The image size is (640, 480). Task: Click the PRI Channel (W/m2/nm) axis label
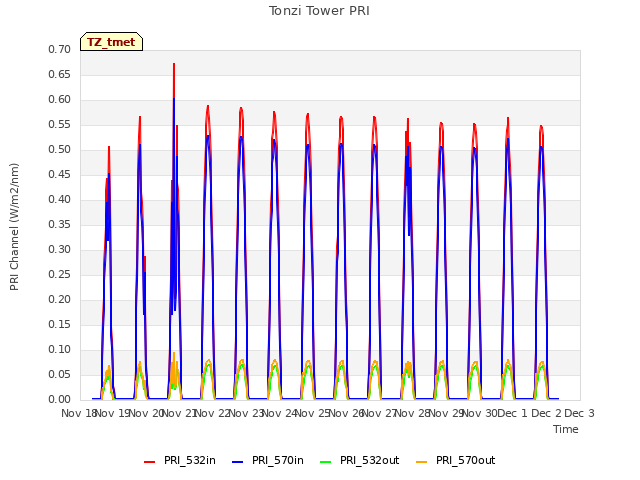[14, 227]
